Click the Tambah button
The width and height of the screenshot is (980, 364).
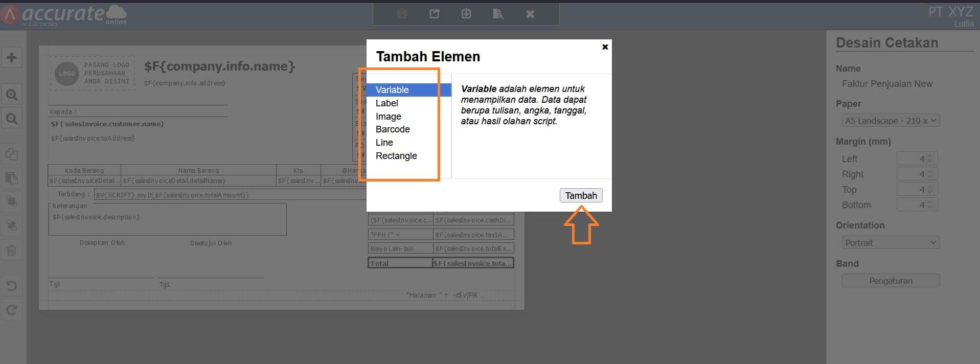[581, 195]
